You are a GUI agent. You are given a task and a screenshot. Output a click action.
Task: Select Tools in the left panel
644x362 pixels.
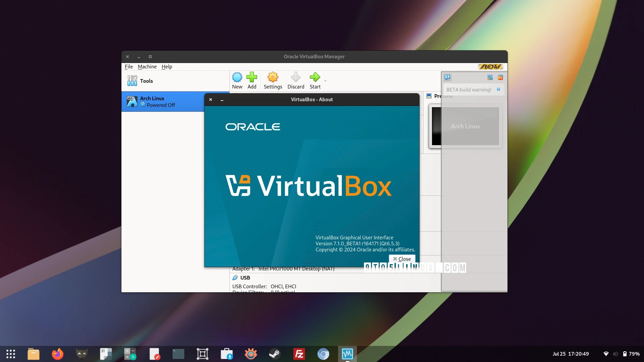tap(146, 81)
